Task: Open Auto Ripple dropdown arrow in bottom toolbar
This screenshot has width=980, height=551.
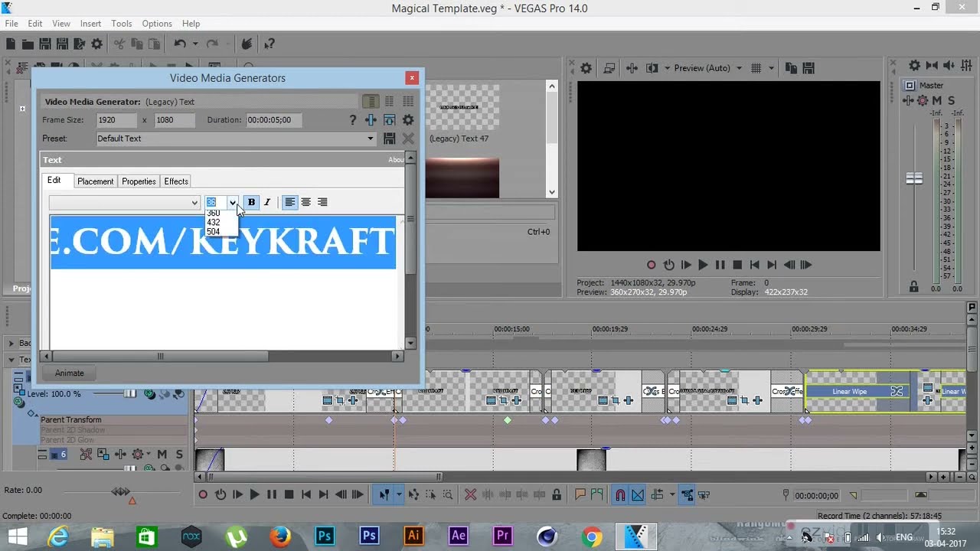Action: 672,495
